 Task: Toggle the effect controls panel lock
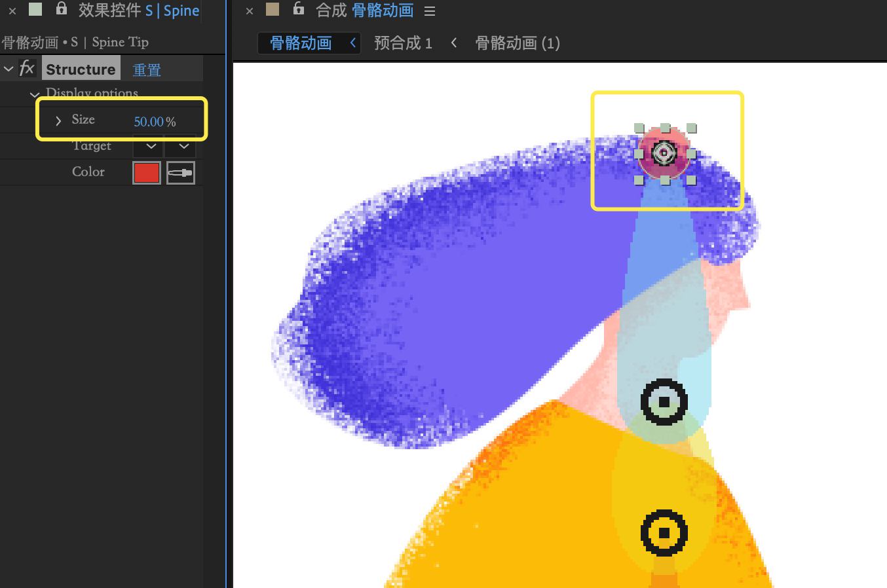tap(62, 9)
